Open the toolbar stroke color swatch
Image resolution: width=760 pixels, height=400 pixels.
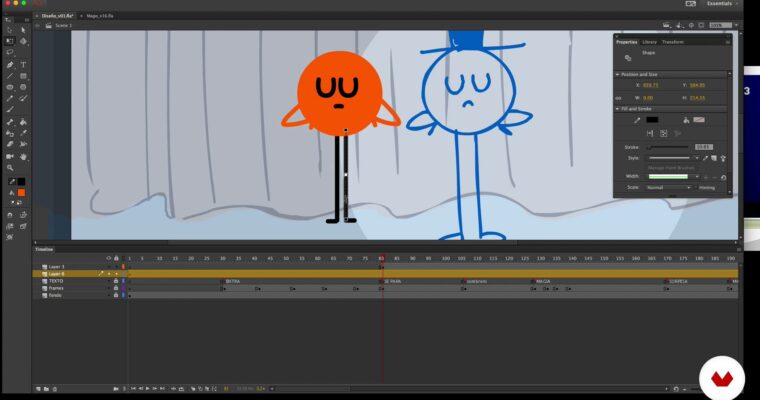click(21, 182)
